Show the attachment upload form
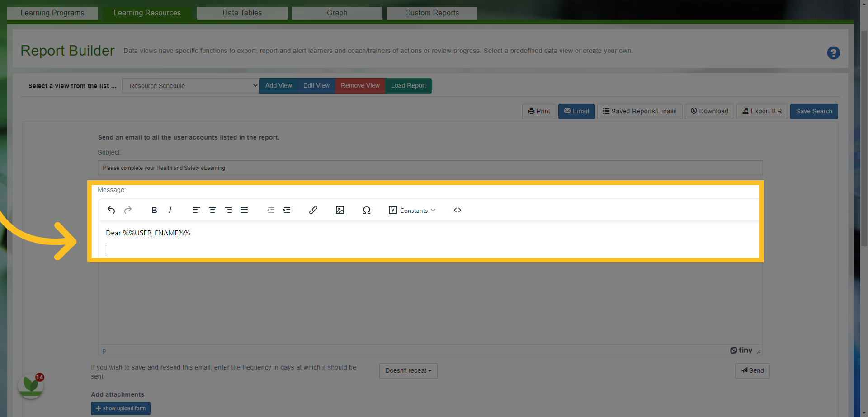The height and width of the screenshot is (417, 868). coord(121,408)
